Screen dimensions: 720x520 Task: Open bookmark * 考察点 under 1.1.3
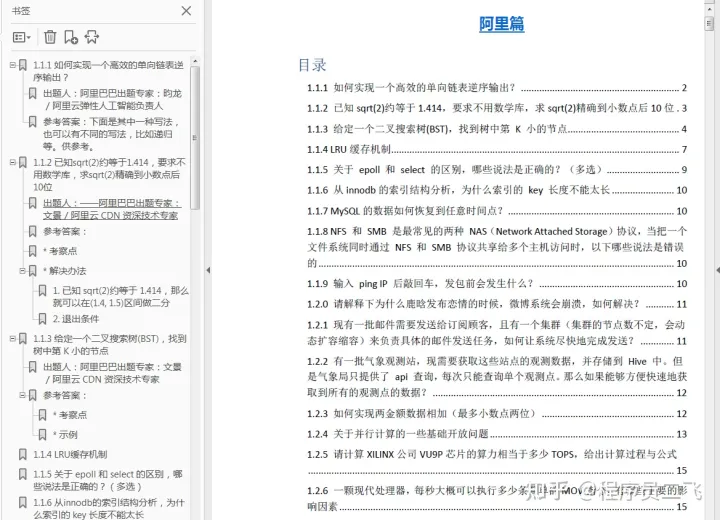70,415
